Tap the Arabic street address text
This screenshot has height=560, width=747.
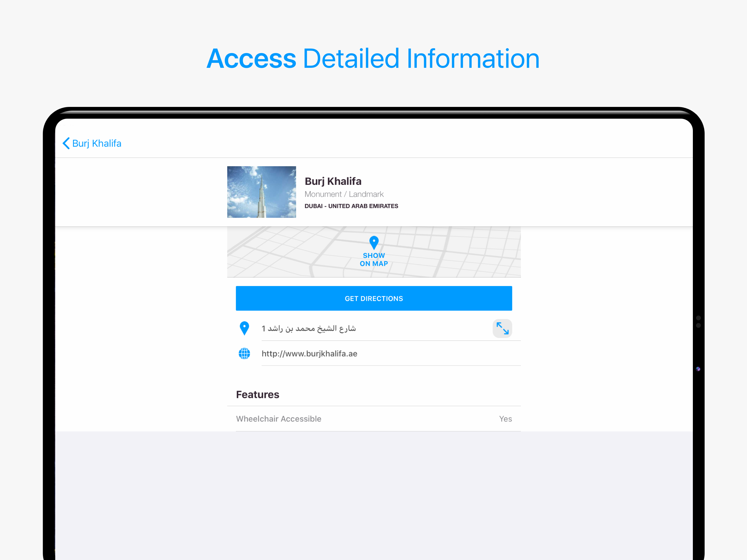pyautogui.click(x=308, y=328)
